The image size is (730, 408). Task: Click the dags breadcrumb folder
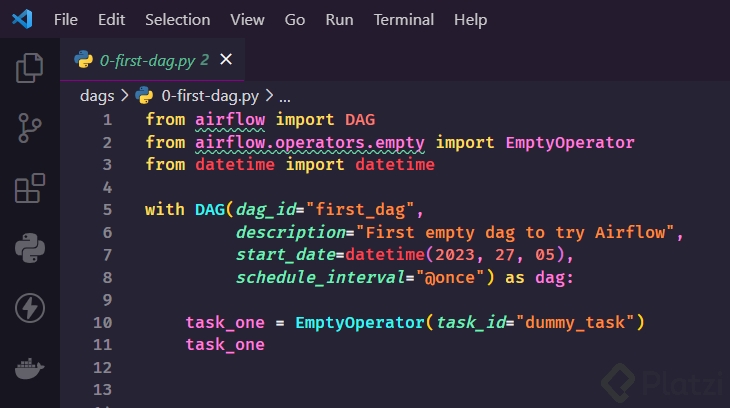click(x=97, y=95)
